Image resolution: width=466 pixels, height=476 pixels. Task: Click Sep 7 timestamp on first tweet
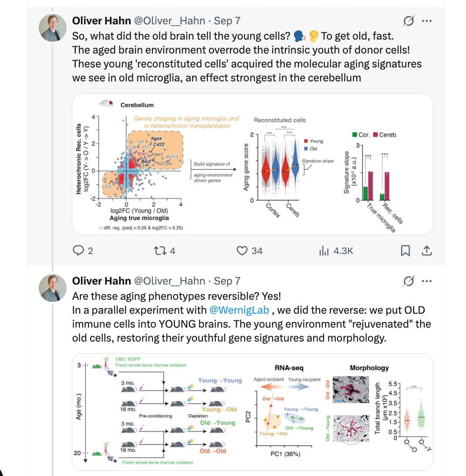227,20
